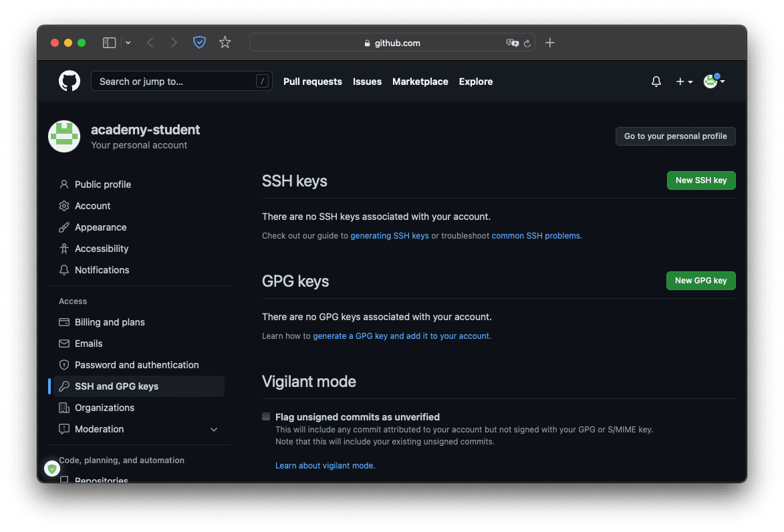Open the user avatar dropdown menu
Screen dimensions: 784x532
(x=714, y=81)
